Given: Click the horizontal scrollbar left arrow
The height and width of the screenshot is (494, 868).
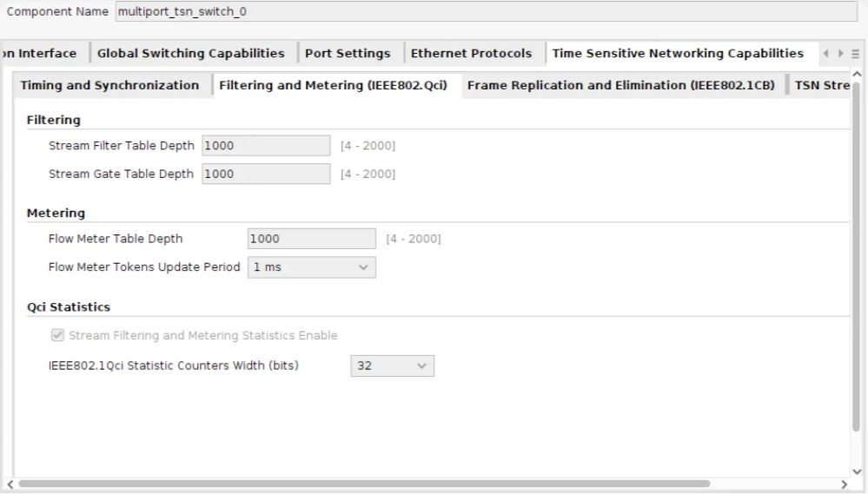Looking at the screenshot, I should pyautogui.click(x=10, y=484).
